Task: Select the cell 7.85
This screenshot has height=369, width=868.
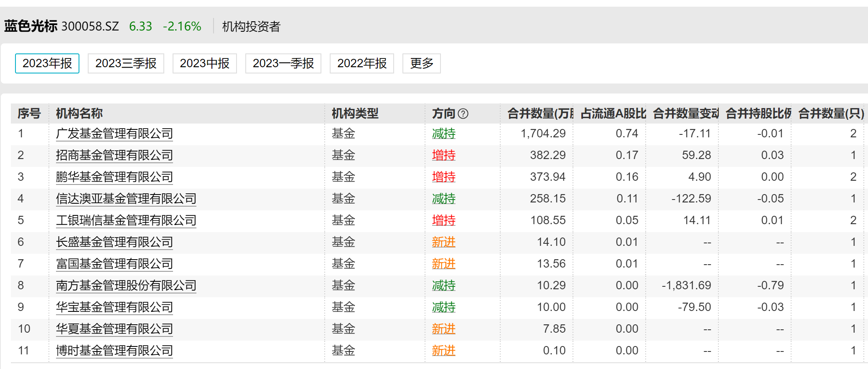Action: click(x=554, y=329)
